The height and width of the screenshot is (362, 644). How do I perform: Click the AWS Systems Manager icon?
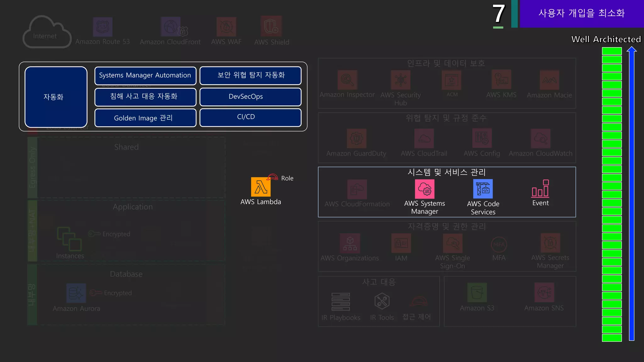tap(425, 189)
